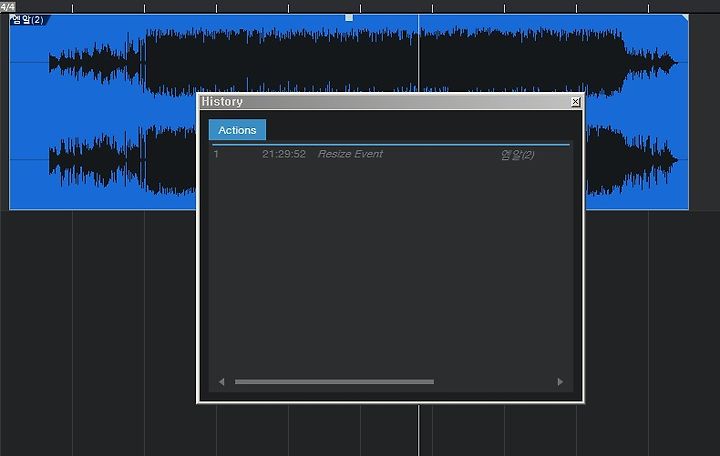Click the 4/4 time signature marker

point(7,6)
